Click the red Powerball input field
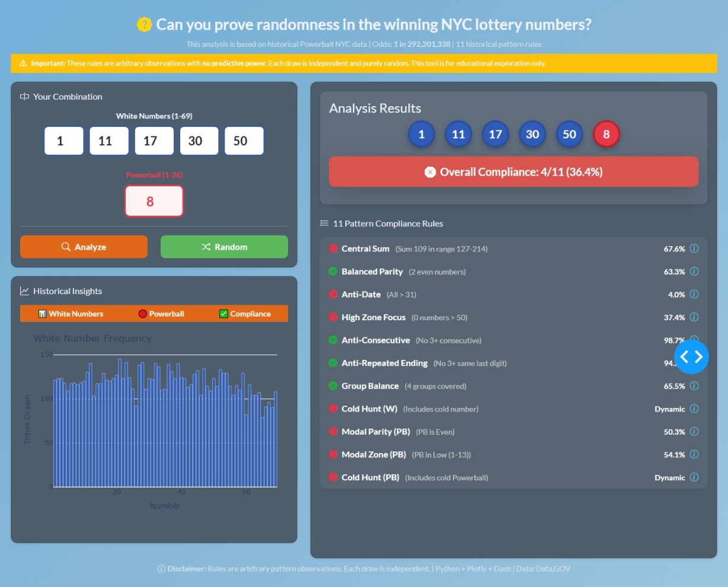The image size is (728, 587). [154, 201]
